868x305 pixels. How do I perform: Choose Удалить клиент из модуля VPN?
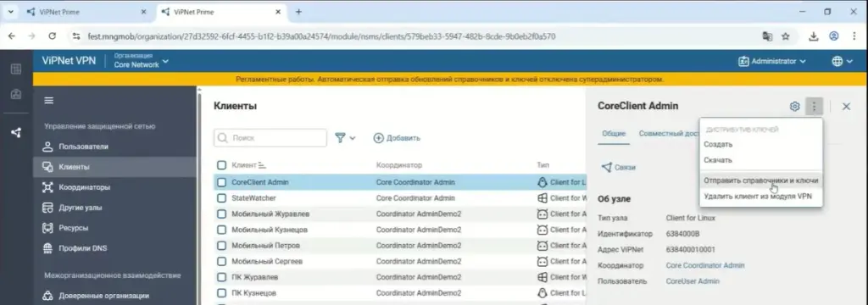click(x=761, y=196)
